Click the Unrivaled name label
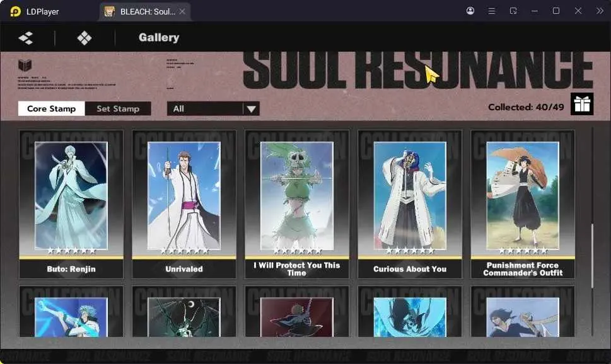Viewport: 611px width, 364px height. coord(184,269)
